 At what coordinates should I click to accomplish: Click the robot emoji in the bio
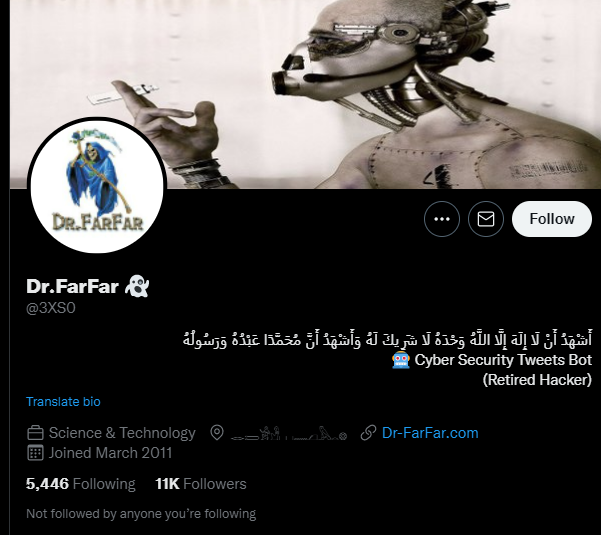click(x=401, y=360)
